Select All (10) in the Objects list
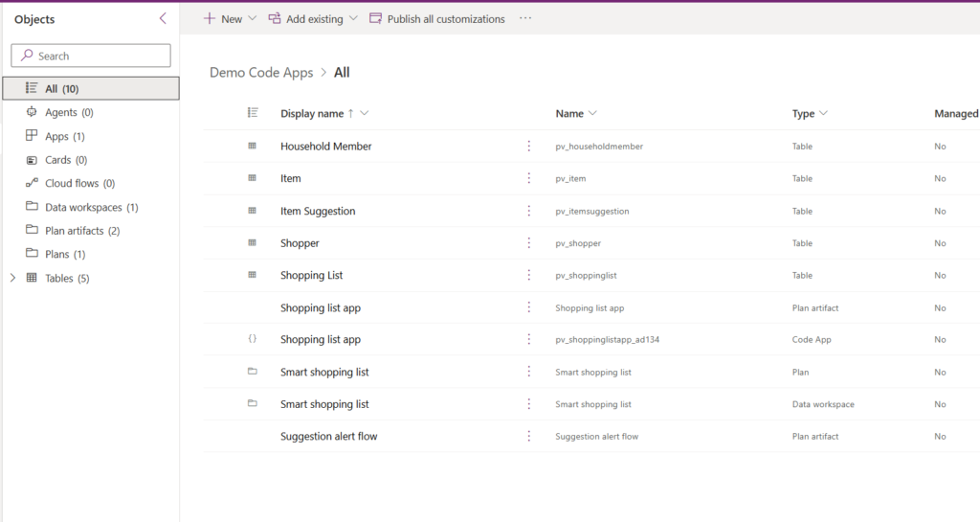Screen dimensions: 980x522 tap(91, 88)
